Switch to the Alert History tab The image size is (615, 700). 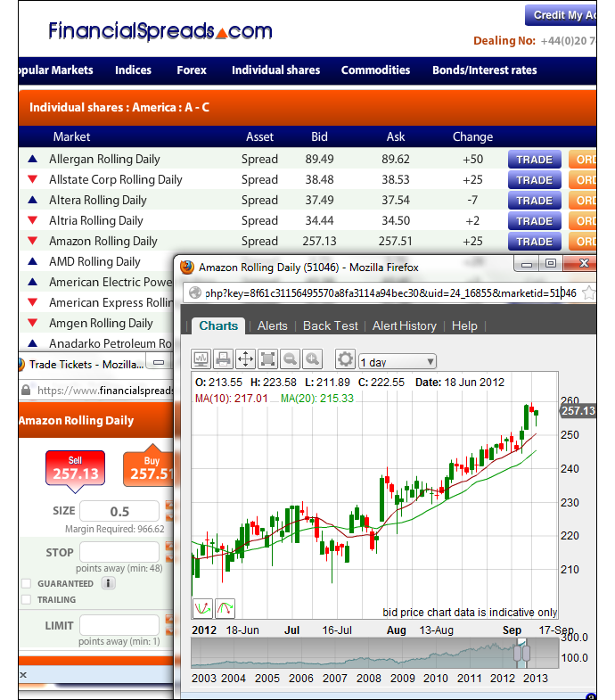coord(405,325)
